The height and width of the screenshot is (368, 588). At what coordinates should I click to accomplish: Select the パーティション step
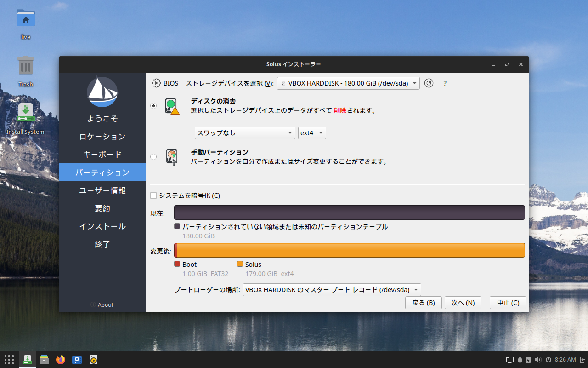[x=102, y=172]
